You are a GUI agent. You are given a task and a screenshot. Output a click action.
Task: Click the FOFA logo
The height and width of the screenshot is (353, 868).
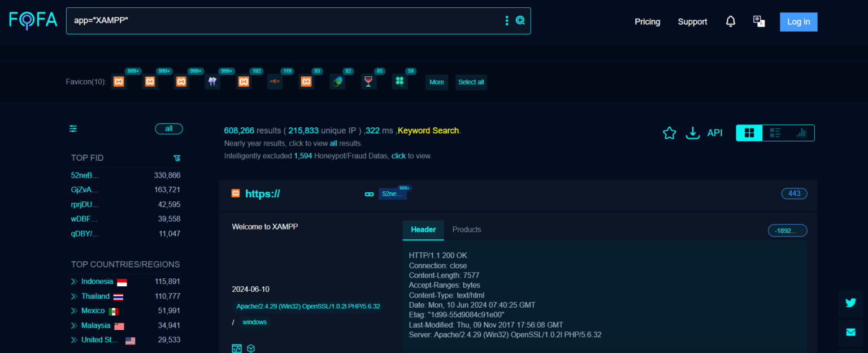point(33,20)
